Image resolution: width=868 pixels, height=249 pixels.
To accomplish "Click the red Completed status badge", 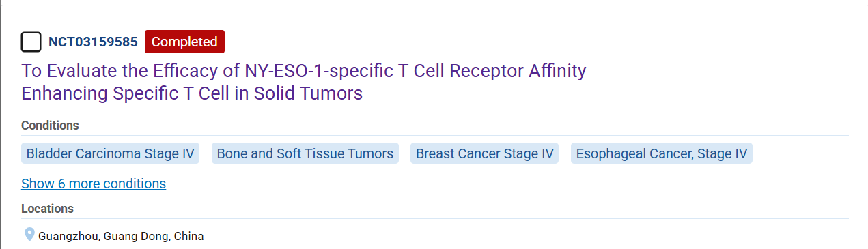I will (184, 42).
